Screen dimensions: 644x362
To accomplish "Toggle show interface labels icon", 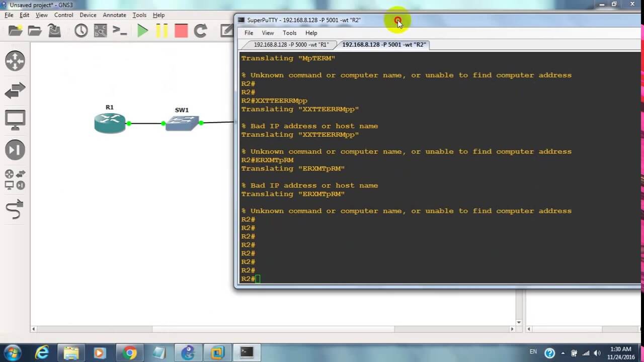I will pyautogui.click(x=100, y=31).
